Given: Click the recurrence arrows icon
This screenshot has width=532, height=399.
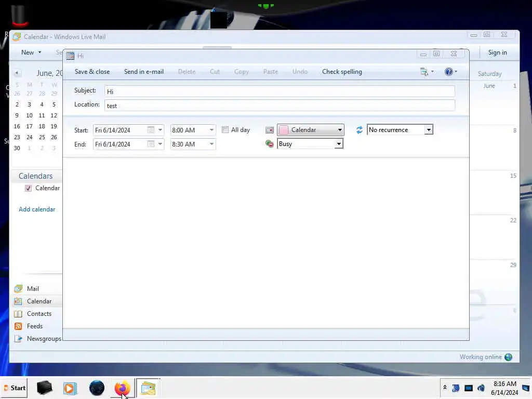Looking at the screenshot, I should point(360,130).
